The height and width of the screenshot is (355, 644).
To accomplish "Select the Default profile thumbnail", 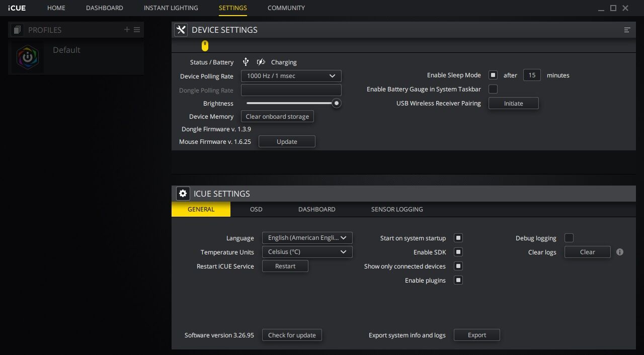I will tap(28, 57).
